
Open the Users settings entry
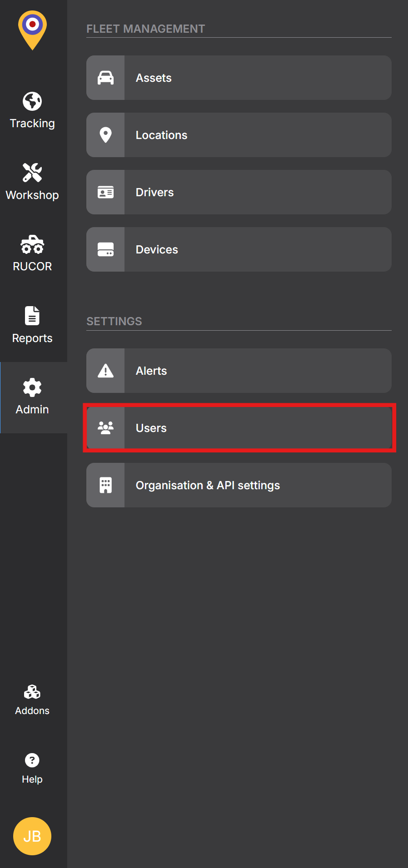coord(239,428)
